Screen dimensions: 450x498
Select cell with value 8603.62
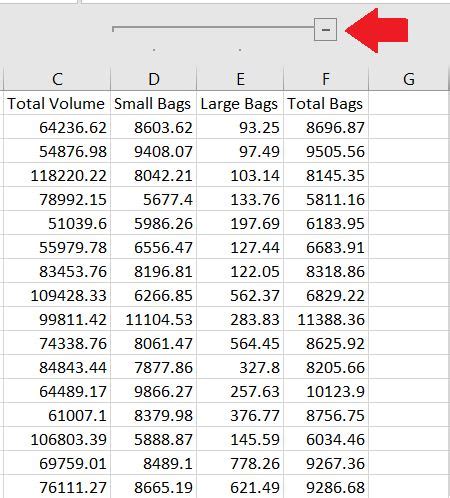(154, 127)
